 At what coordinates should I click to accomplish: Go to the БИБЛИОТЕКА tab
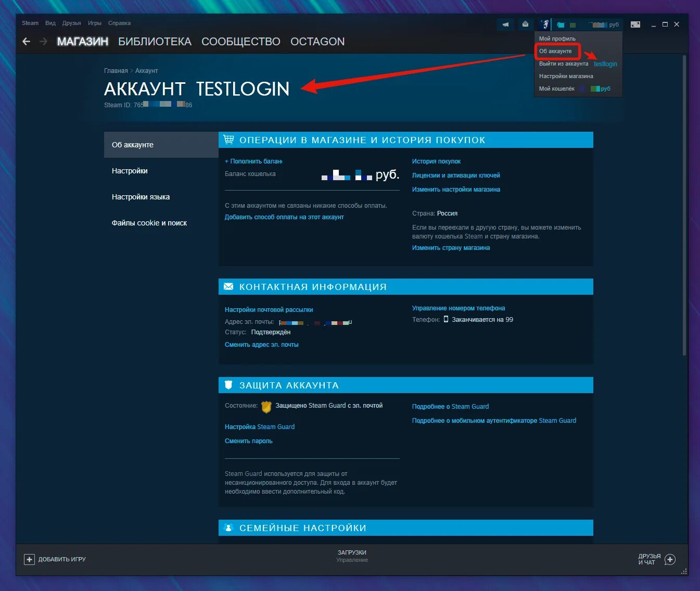[x=155, y=42]
